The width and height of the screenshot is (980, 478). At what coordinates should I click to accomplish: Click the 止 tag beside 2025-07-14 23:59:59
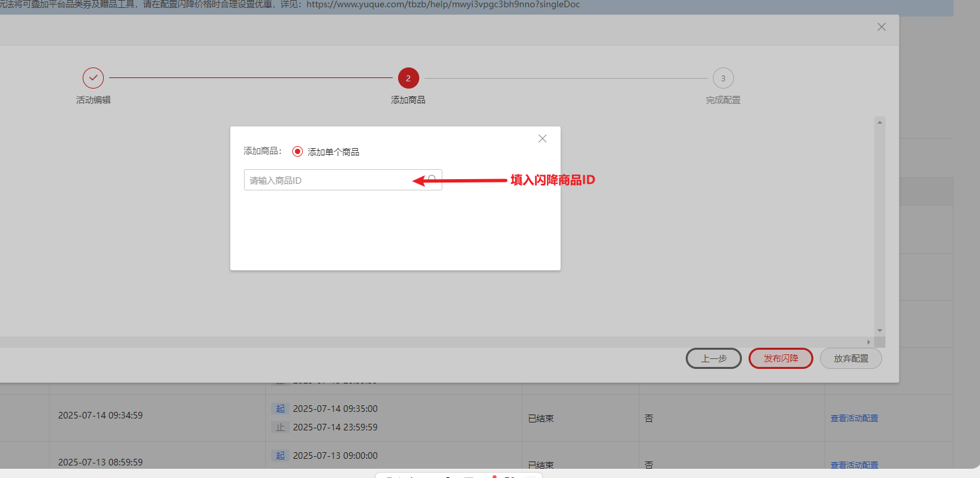(280, 427)
